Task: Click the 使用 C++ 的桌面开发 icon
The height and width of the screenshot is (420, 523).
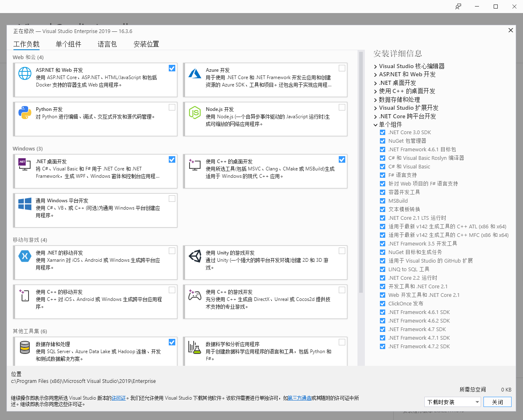Action: [195, 165]
